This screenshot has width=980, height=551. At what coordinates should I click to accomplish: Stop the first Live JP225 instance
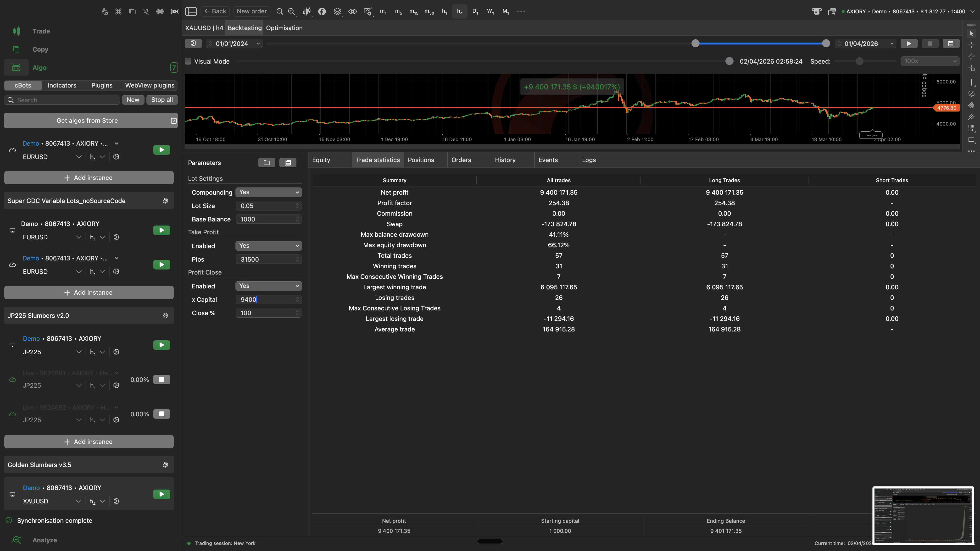click(162, 380)
